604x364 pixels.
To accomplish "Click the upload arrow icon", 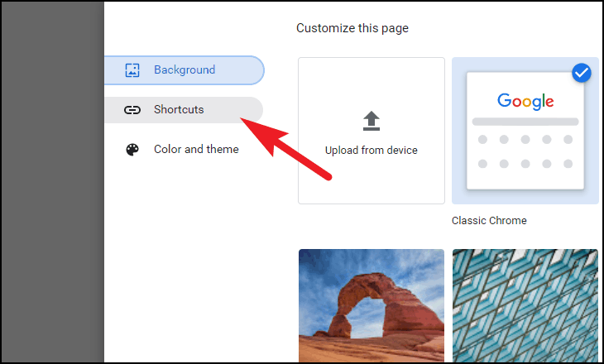I will [x=372, y=121].
